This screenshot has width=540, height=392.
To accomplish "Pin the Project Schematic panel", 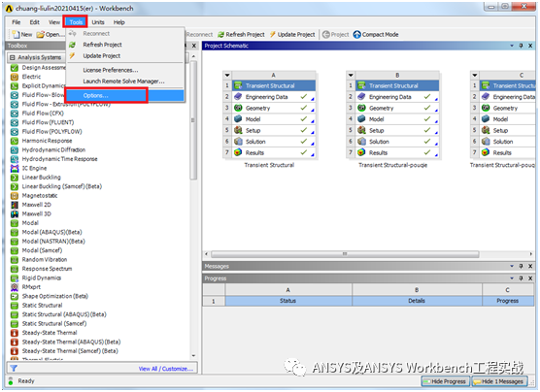I will [521, 46].
